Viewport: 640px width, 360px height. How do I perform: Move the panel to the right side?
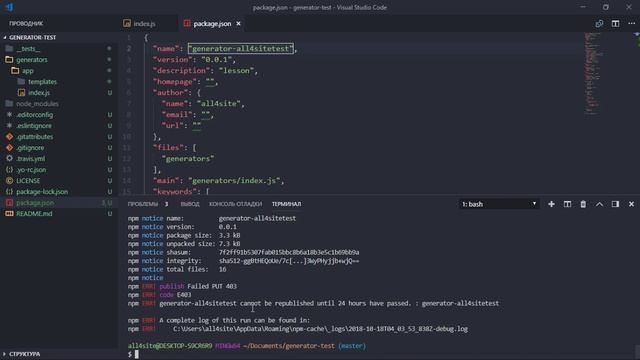615,204
